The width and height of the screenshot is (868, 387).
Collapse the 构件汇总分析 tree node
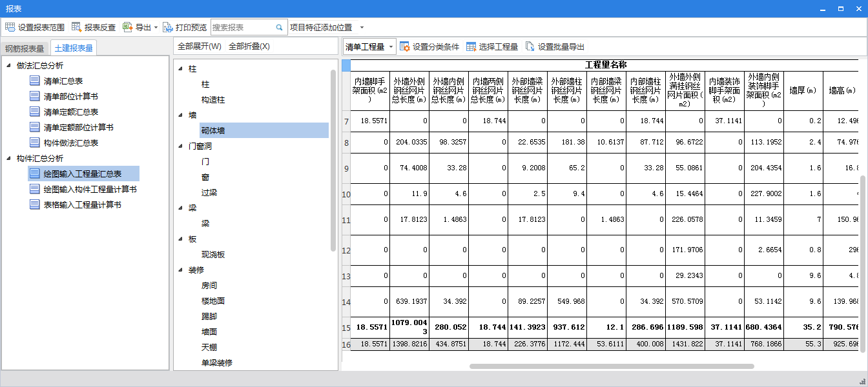click(x=8, y=158)
